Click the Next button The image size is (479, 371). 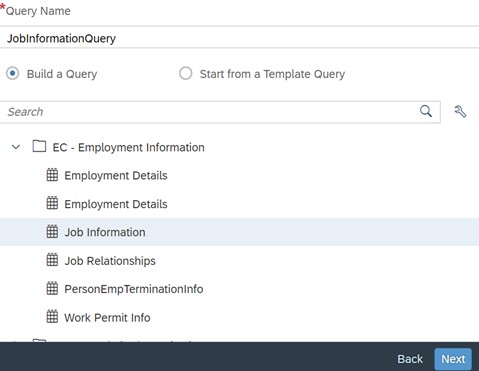[x=453, y=359]
